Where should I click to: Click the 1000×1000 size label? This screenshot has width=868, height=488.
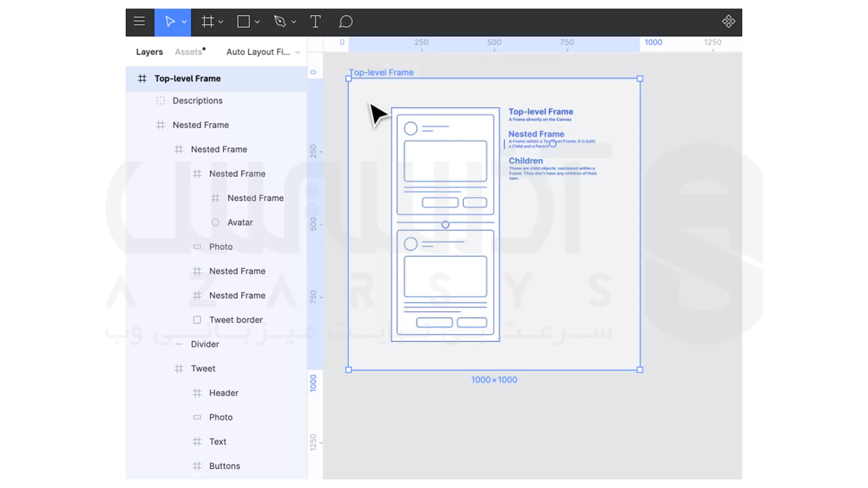click(494, 380)
